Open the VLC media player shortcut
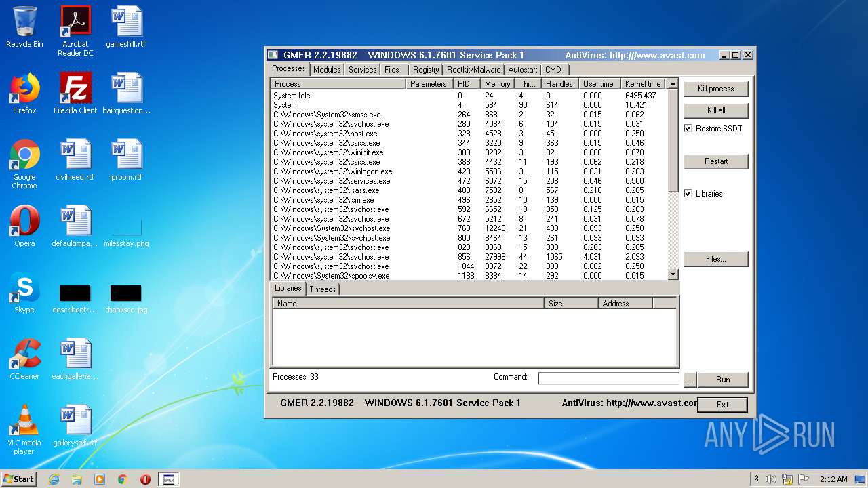 (24, 430)
